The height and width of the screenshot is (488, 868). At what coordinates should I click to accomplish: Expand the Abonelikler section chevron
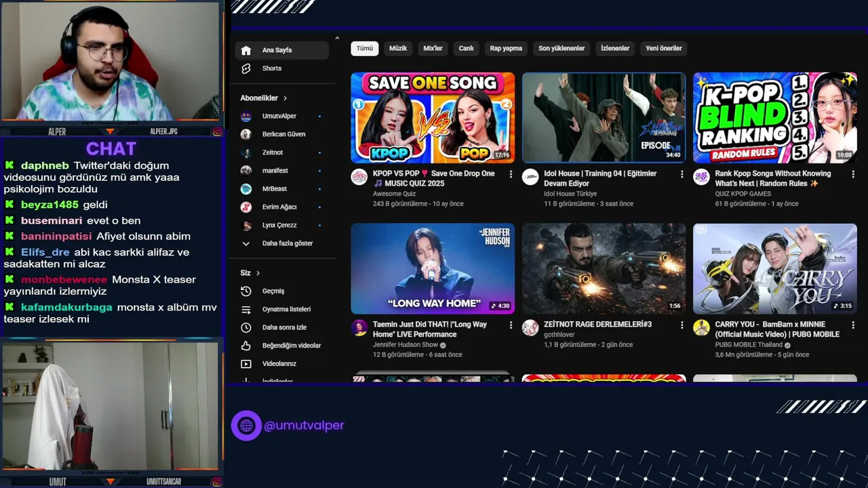285,98
